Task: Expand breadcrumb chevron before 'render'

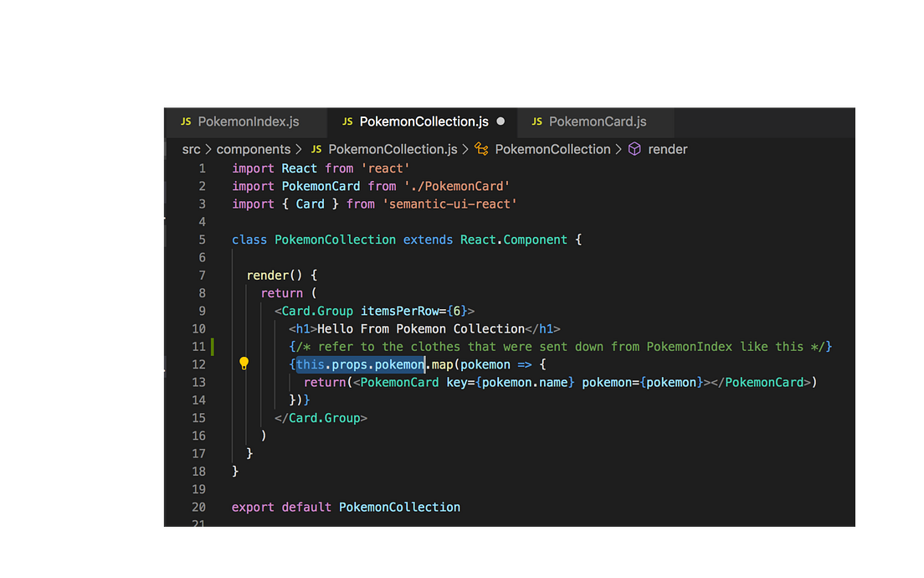Action: click(x=619, y=149)
